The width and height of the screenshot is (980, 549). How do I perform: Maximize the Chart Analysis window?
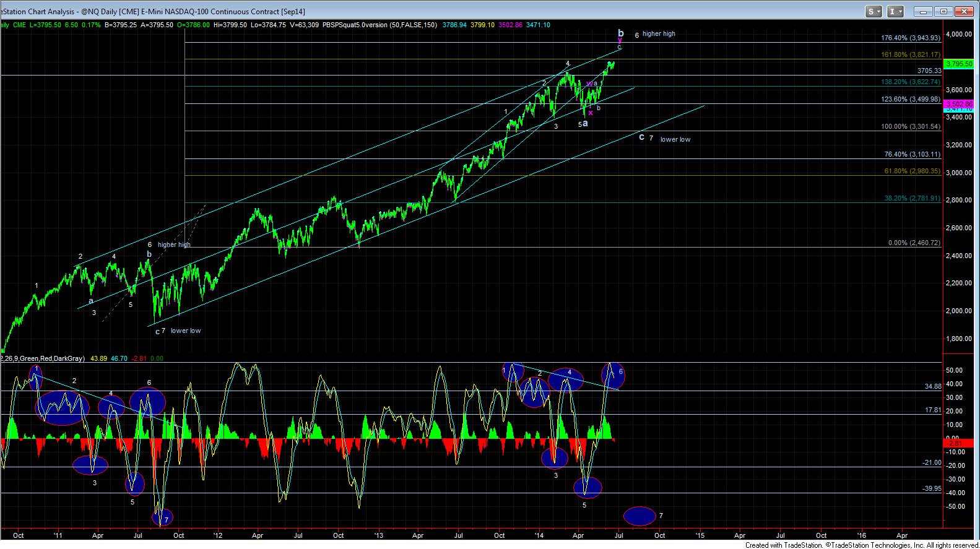click(943, 11)
